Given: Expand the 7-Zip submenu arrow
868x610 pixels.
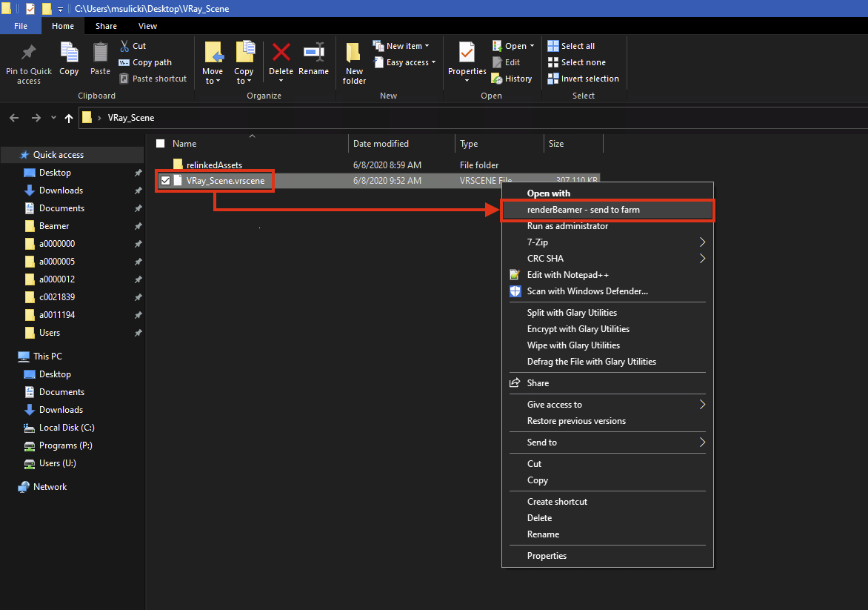Looking at the screenshot, I should [x=702, y=242].
